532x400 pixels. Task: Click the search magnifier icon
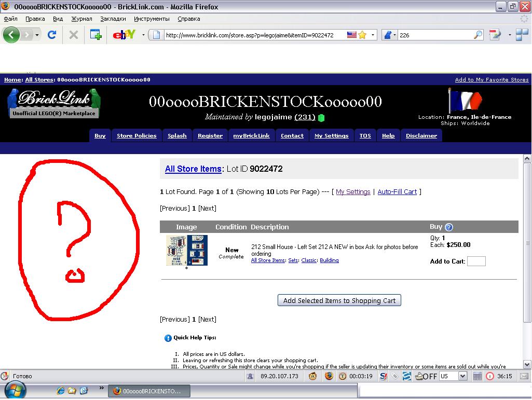click(x=478, y=35)
